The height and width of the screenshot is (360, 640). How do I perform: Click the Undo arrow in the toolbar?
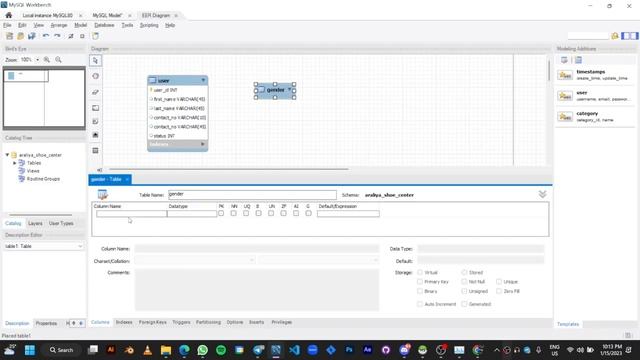(x=46, y=36)
